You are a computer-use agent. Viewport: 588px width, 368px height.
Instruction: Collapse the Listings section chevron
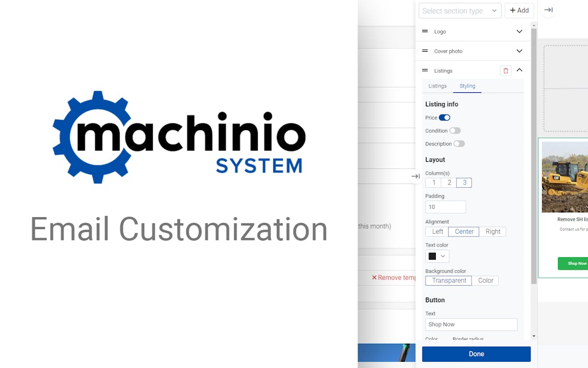pyautogui.click(x=519, y=70)
